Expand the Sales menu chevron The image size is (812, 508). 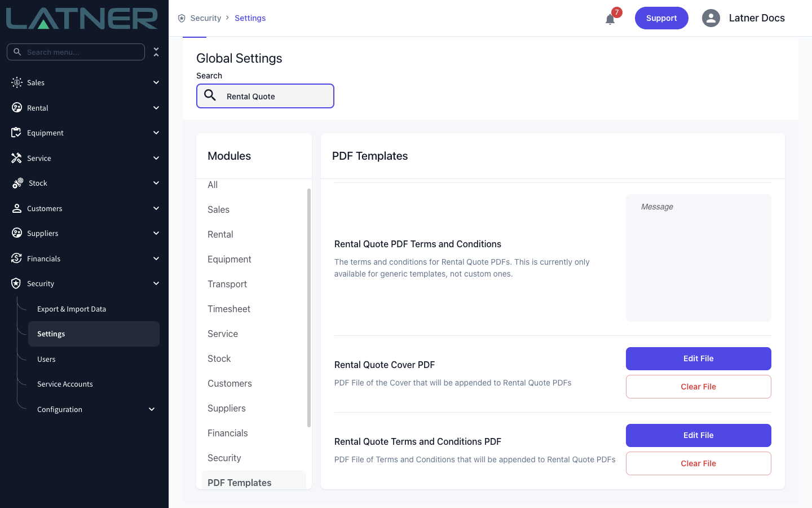[156, 82]
